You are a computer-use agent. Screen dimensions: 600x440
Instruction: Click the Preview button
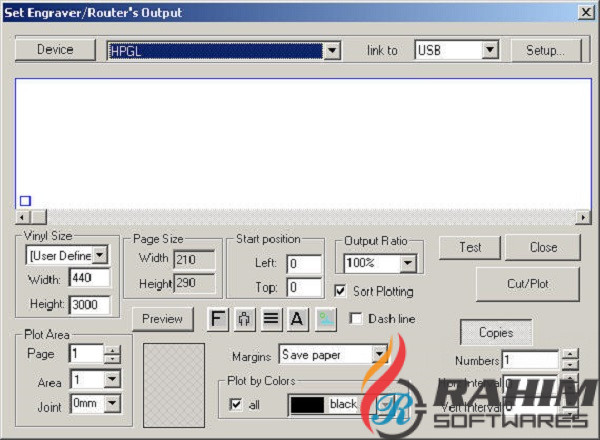pos(163,319)
